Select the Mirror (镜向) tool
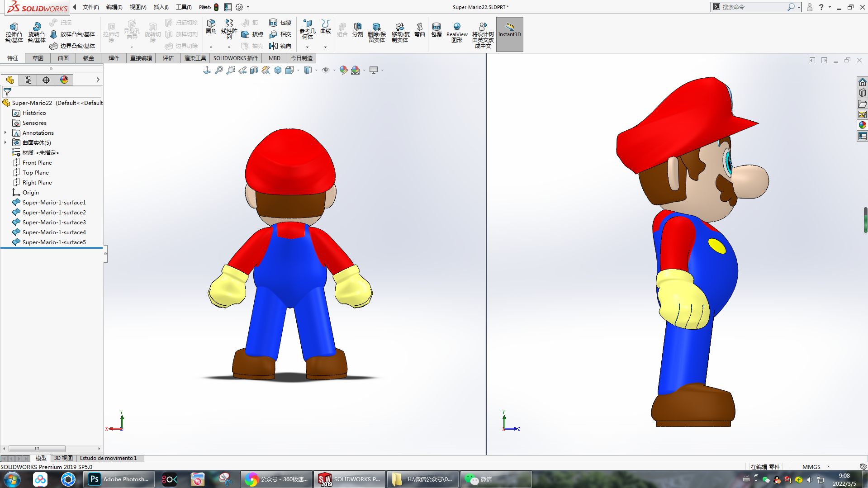This screenshot has width=868, height=488. coord(280,46)
